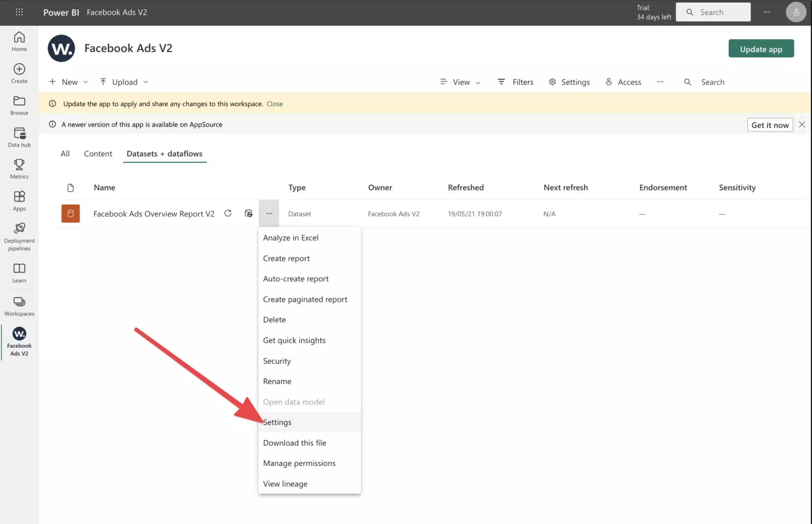Expand the Upload dropdown
The height and width of the screenshot is (524, 812).
point(124,82)
